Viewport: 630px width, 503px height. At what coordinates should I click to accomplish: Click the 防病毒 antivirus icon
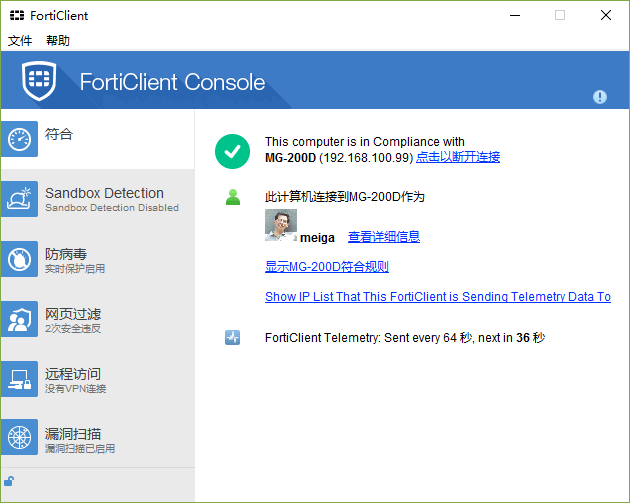coord(19,259)
